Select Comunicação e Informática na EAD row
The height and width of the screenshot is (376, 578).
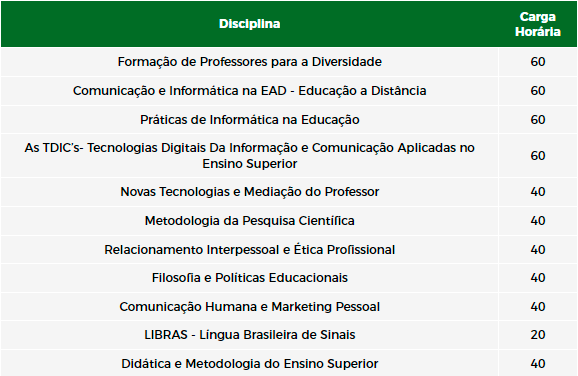pos(289,91)
